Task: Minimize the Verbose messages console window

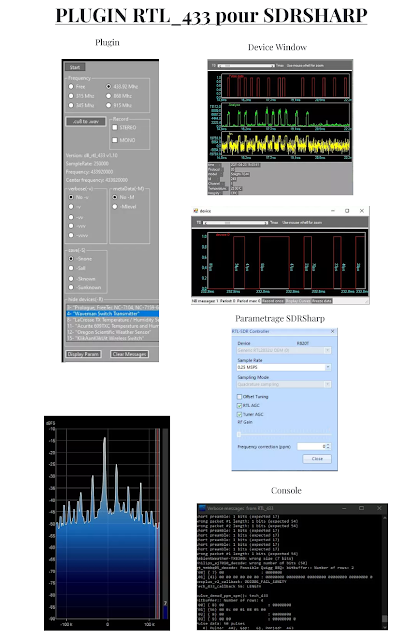Action: point(344,509)
